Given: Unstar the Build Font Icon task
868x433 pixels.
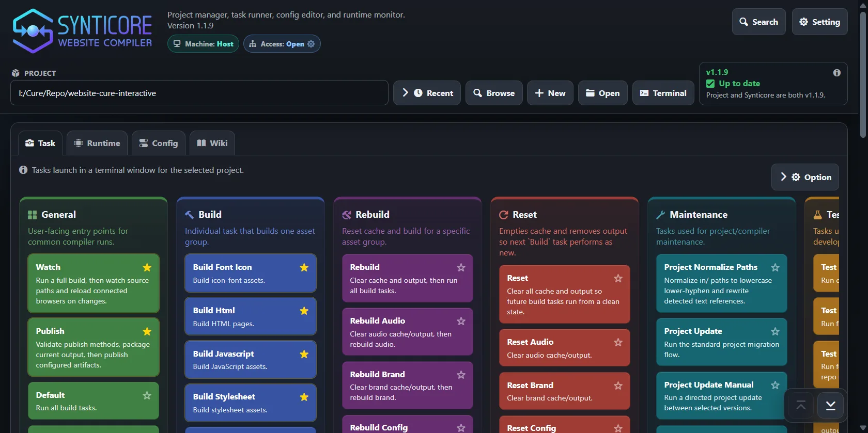Looking at the screenshot, I should click(304, 267).
